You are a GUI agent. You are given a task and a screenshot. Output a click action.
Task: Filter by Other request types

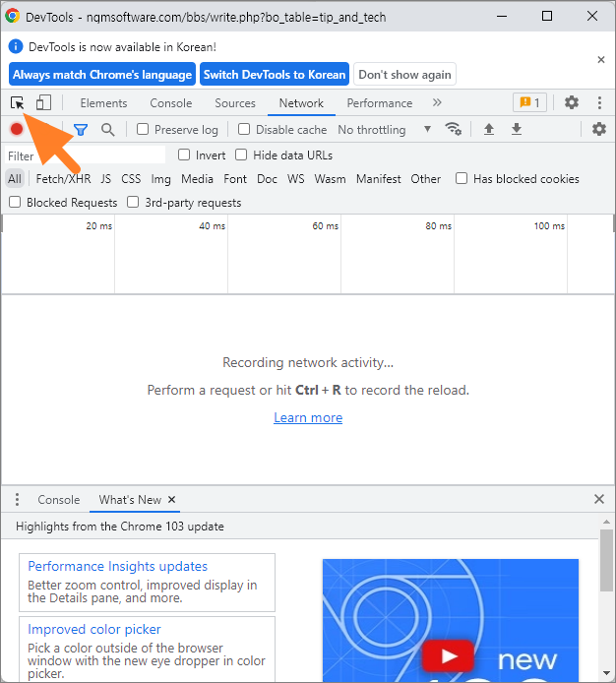(426, 179)
